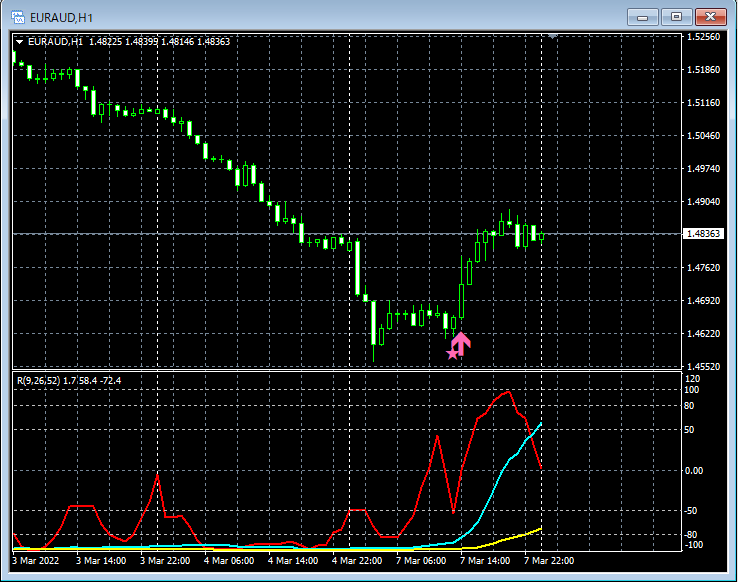Close the EURAUD,H1 chart window

click(x=711, y=17)
